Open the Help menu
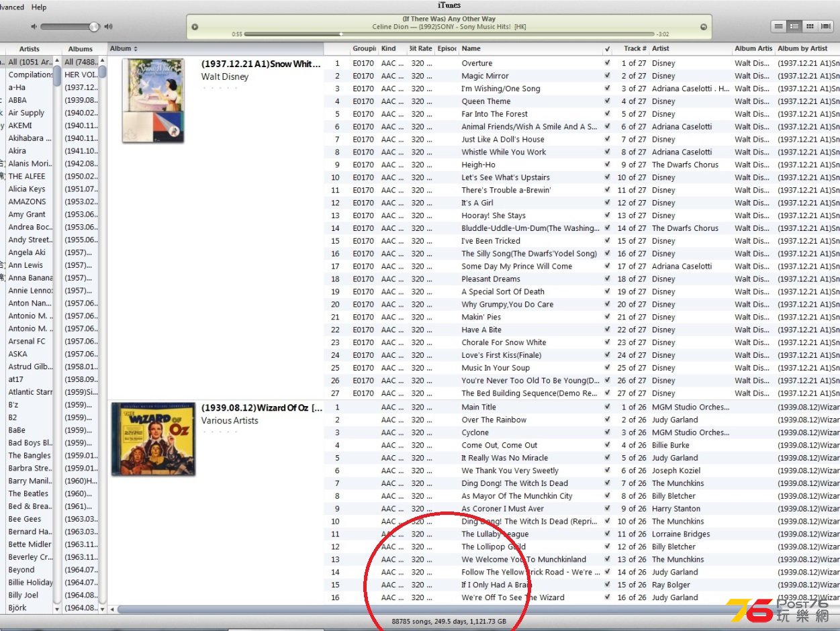Image resolution: width=840 pixels, height=631 pixels. 39,7
